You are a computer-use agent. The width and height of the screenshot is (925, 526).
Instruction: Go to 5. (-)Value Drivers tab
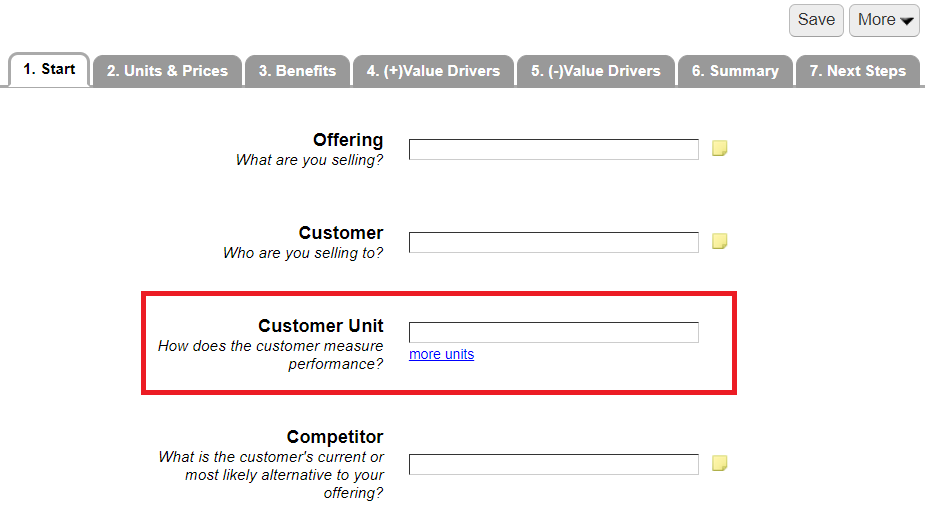pos(596,71)
